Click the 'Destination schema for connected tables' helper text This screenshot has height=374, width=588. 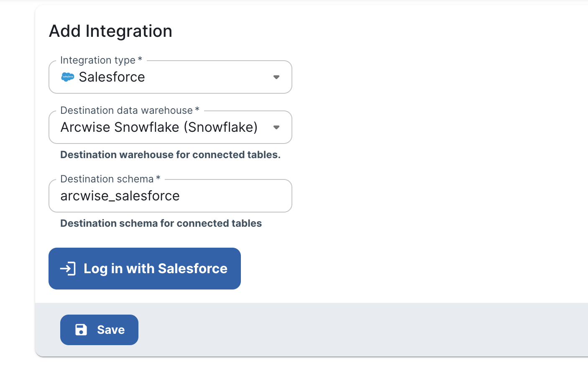point(161,223)
